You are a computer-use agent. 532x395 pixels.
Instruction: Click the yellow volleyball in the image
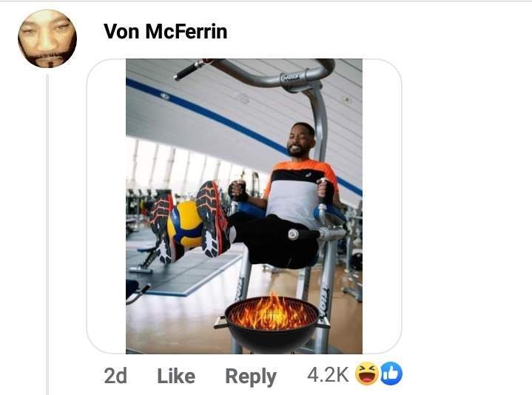(x=185, y=223)
